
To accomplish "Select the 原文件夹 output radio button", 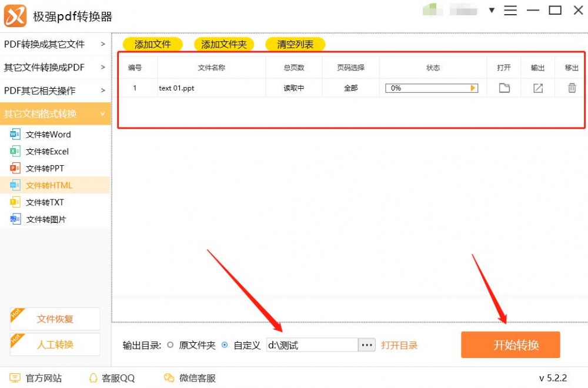I will tap(171, 345).
